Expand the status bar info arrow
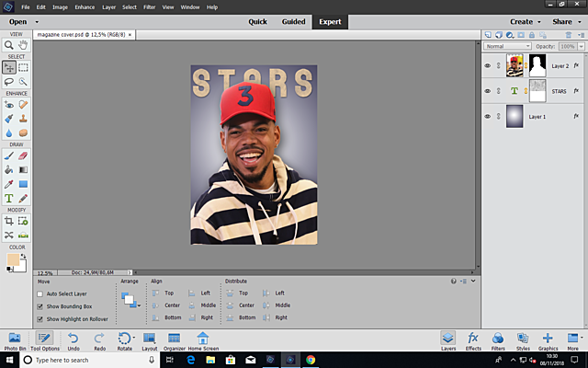This screenshot has height=368, width=588. pos(130,272)
